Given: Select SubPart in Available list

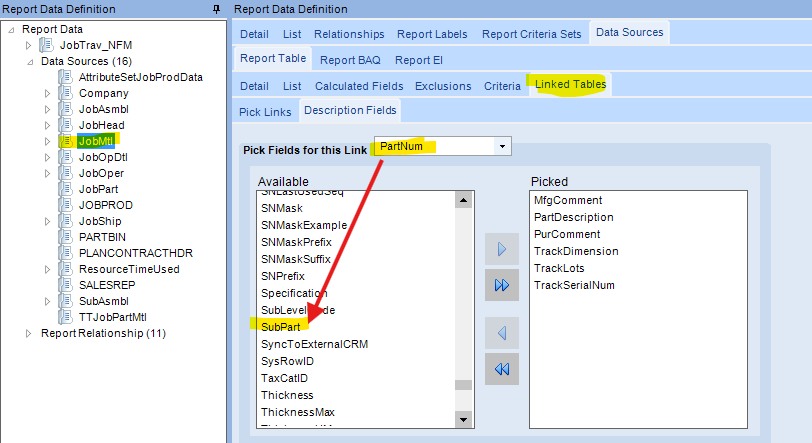Looking at the screenshot, I should (281, 327).
